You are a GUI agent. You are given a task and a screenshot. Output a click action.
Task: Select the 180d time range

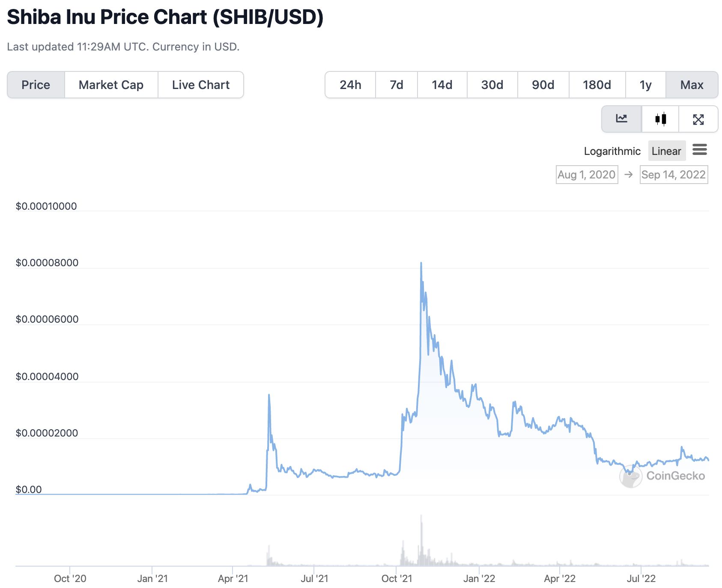coord(597,85)
